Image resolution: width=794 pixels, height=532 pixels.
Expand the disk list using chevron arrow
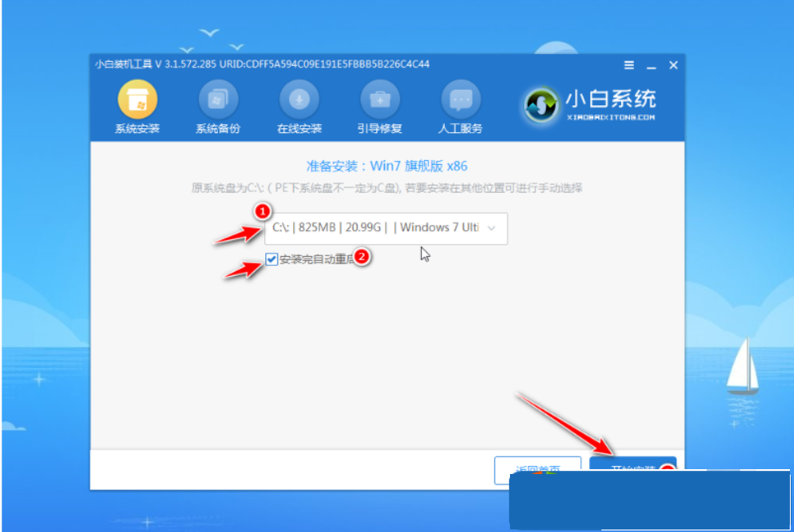491,228
